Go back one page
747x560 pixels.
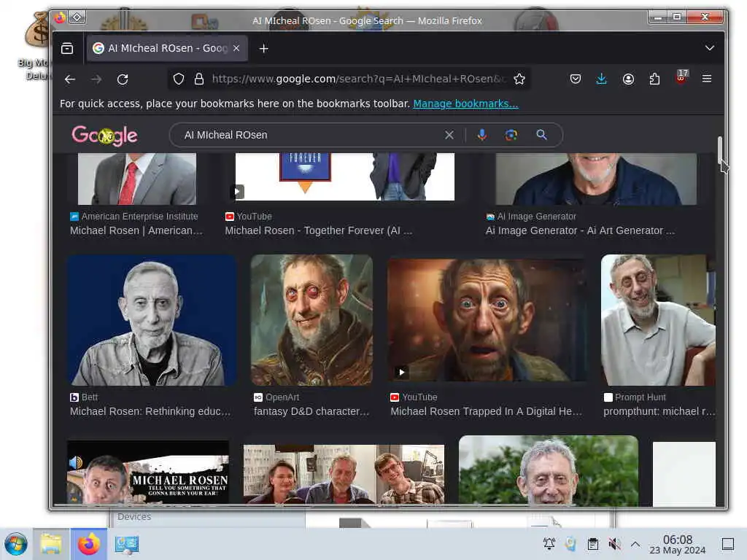pos(70,79)
